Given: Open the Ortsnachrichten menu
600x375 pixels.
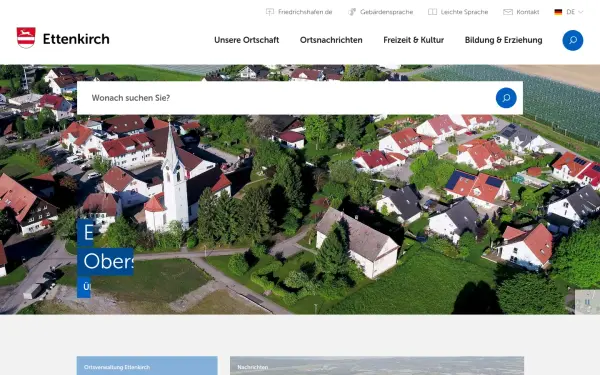Looking at the screenshot, I should 331,40.
